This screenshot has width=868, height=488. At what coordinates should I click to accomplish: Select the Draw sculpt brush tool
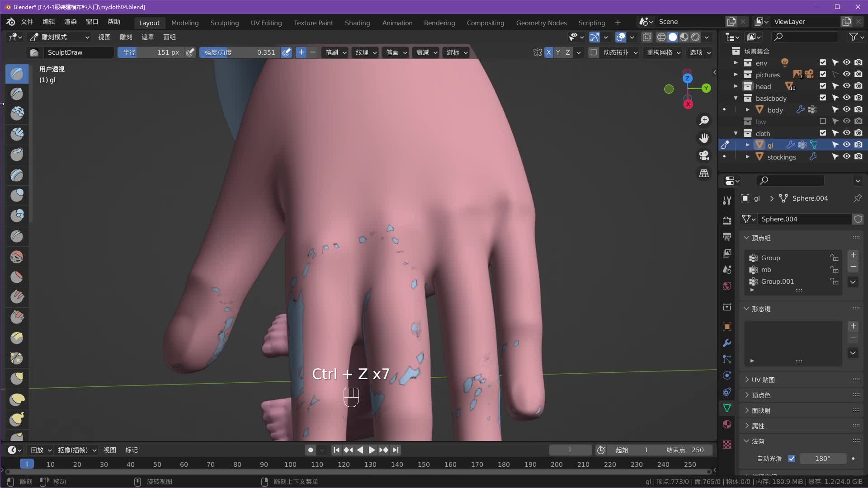click(x=17, y=74)
